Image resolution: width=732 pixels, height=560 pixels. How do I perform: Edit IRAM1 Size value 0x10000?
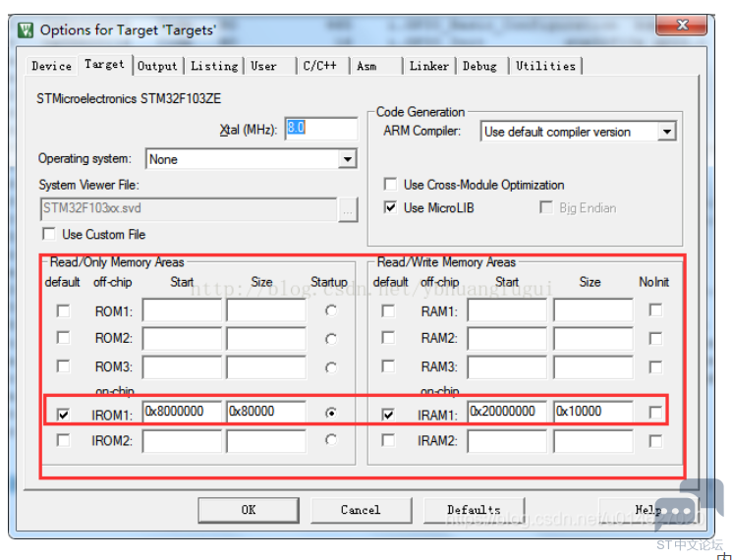click(593, 412)
